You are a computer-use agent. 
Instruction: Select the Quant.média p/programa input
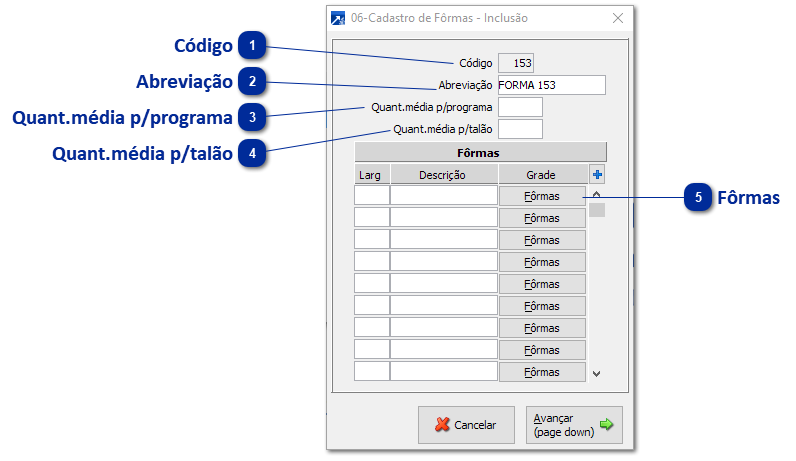[520, 107]
